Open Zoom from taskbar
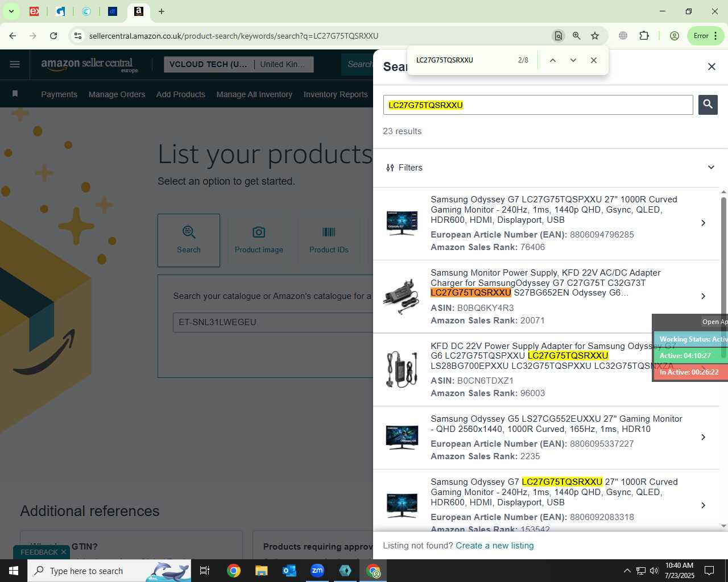 coord(317,571)
